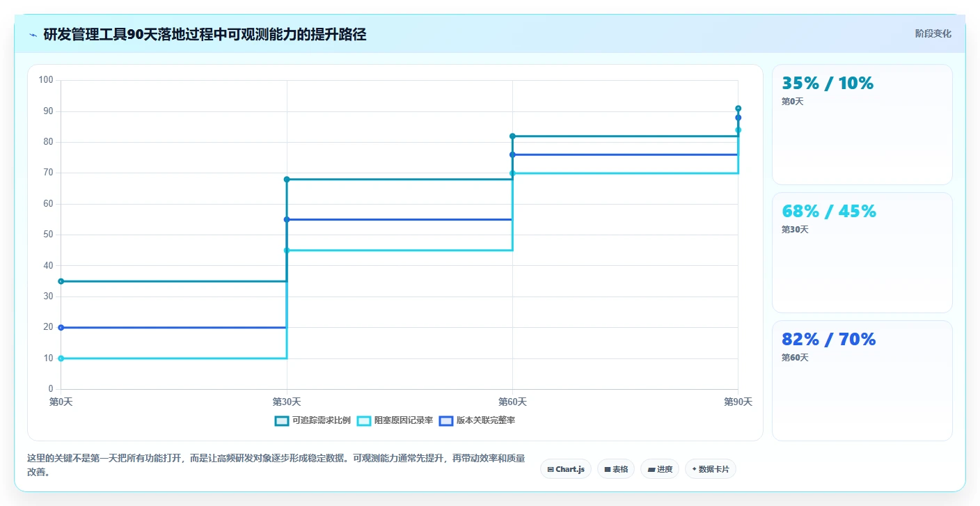
Task: Select the 82% / 70% stat card value
Action: coord(829,340)
